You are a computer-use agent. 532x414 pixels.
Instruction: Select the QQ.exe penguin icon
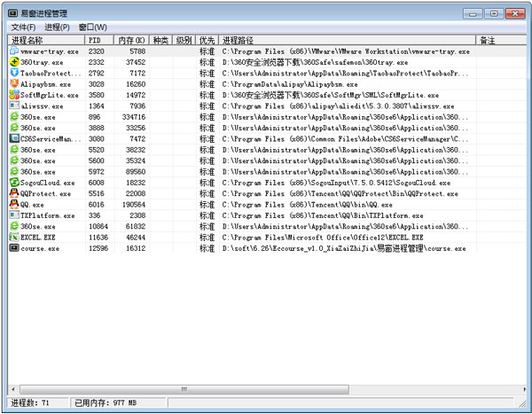point(14,204)
